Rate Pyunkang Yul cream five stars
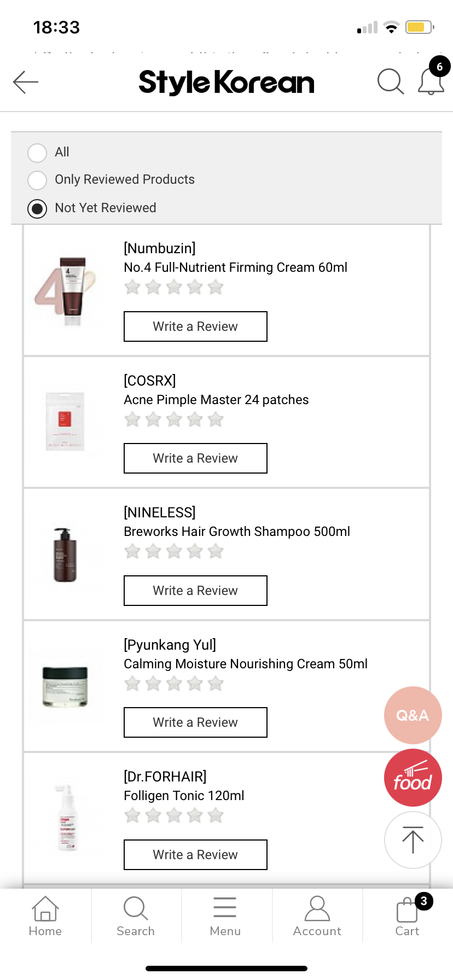The image size is (453, 980). click(216, 684)
